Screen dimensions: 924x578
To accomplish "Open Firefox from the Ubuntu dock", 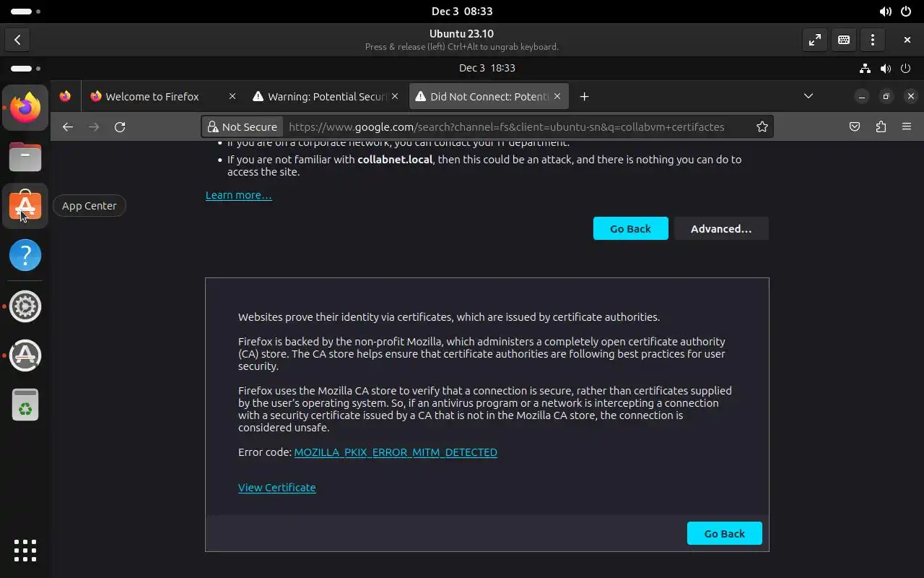I will [x=25, y=108].
